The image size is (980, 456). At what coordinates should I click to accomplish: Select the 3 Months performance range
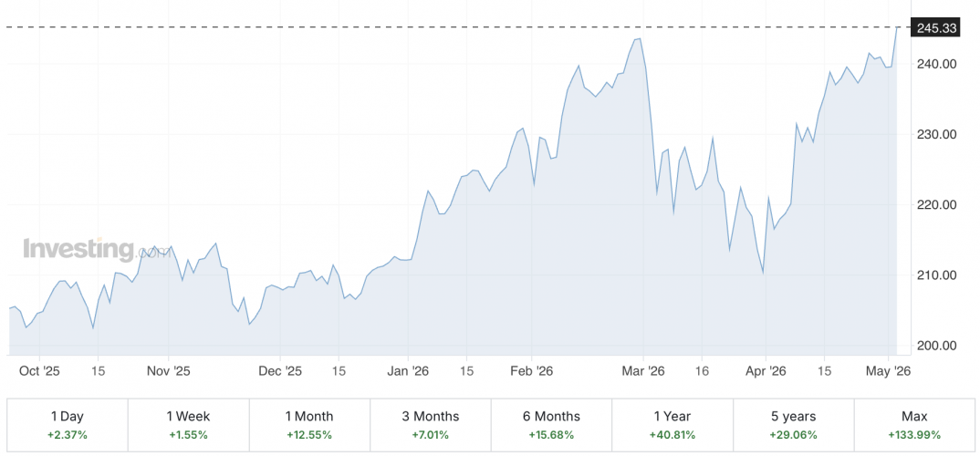(x=431, y=425)
